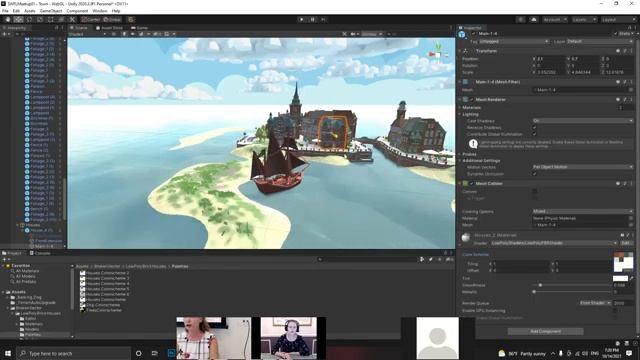The width and height of the screenshot is (640, 360).
Task: Open the Component menu
Action: tap(77, 11)
